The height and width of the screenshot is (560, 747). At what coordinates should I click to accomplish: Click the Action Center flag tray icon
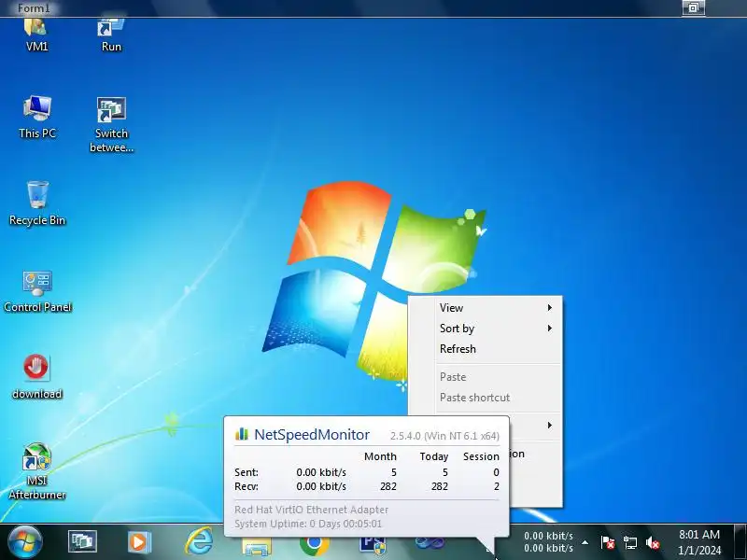(608, 542)
